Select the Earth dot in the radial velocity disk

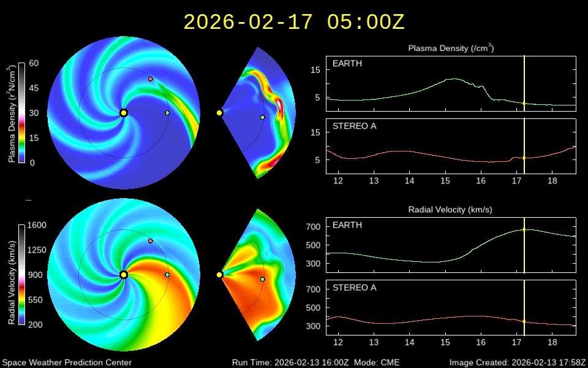(x=167, y=275)
